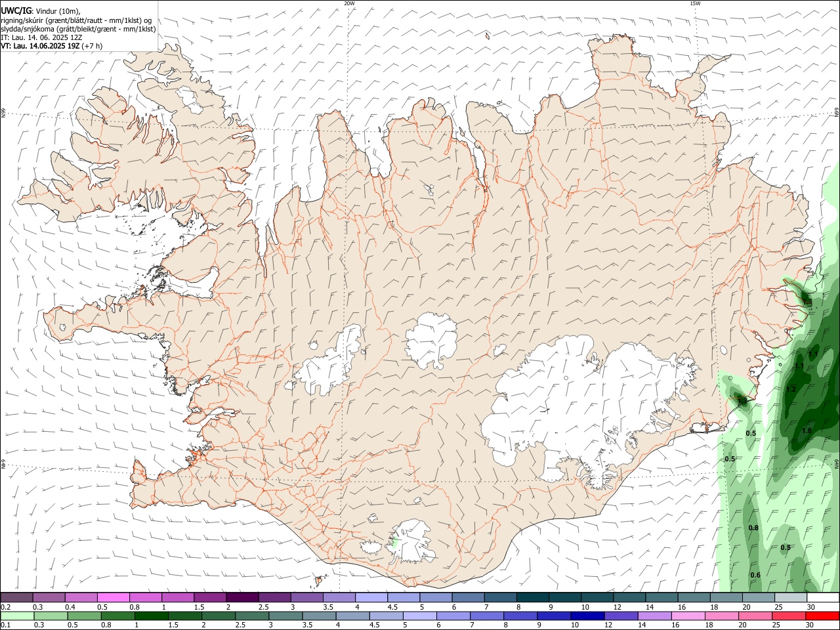Click the 0.6 precipitation value on map

pos(755,575)
